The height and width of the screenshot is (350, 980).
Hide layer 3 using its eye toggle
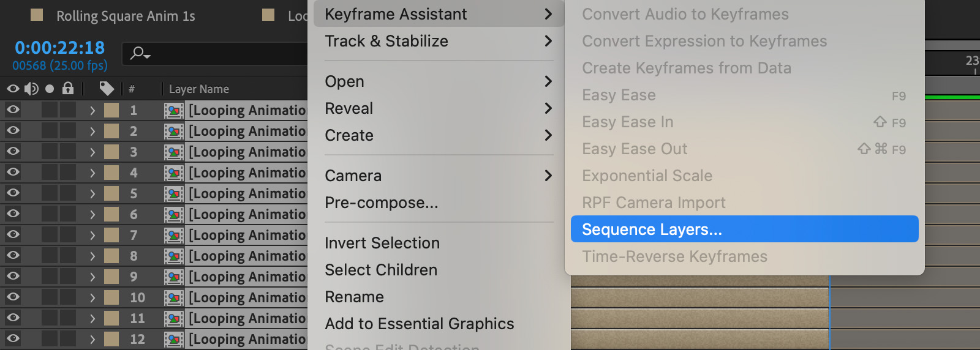(x=13, y=151)
